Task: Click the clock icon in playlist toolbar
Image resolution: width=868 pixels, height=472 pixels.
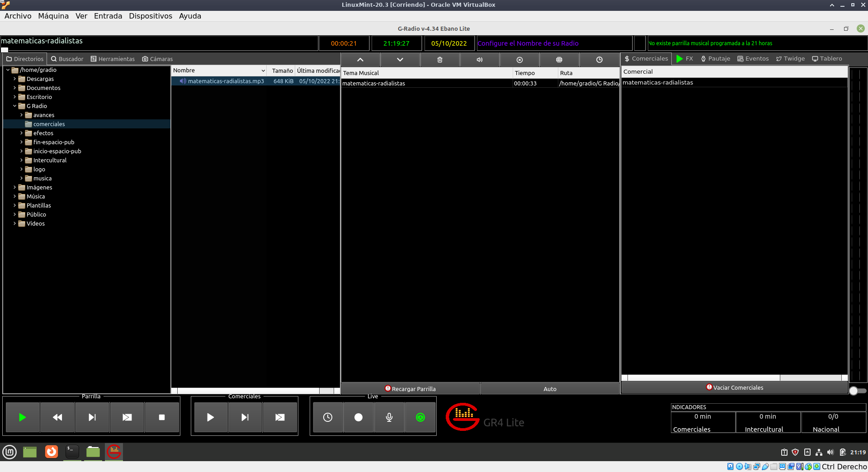Action: (599, 60)
